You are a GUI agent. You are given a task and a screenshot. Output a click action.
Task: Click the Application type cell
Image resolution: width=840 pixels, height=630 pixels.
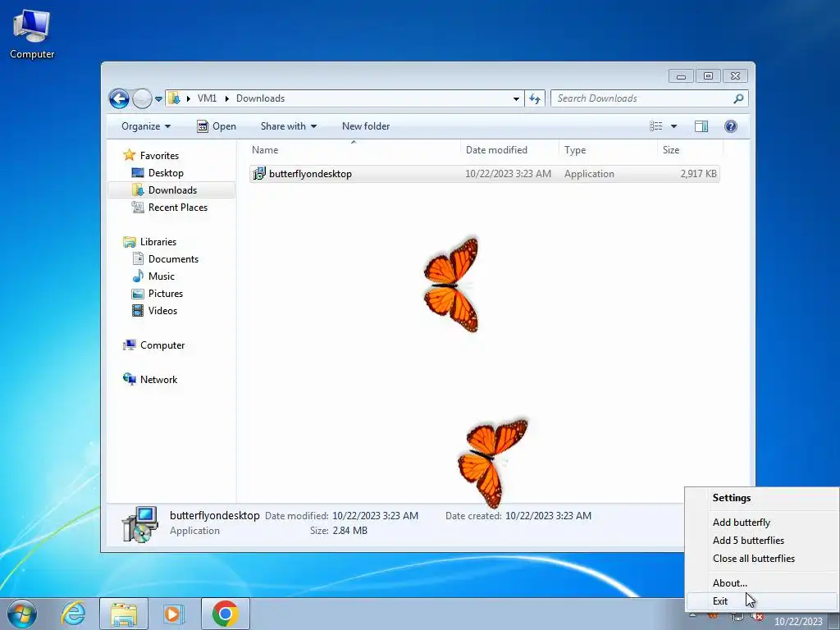[x=589, y=174]
